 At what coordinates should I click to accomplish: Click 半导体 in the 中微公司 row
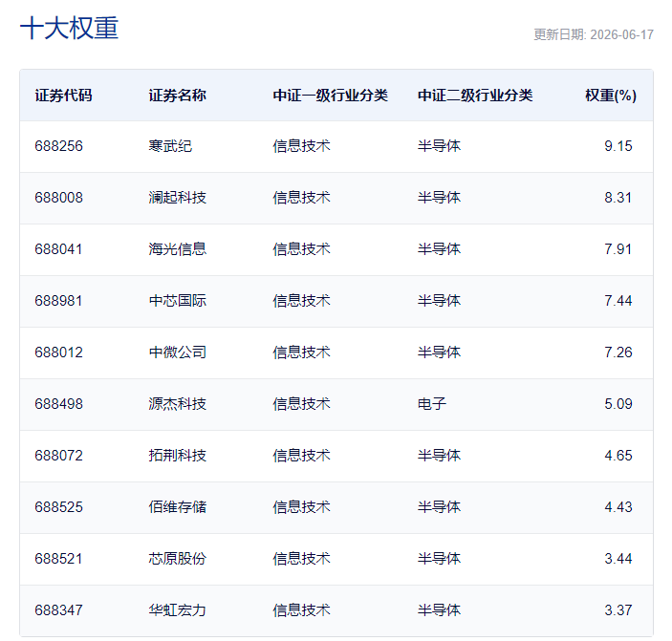[440, 353]
